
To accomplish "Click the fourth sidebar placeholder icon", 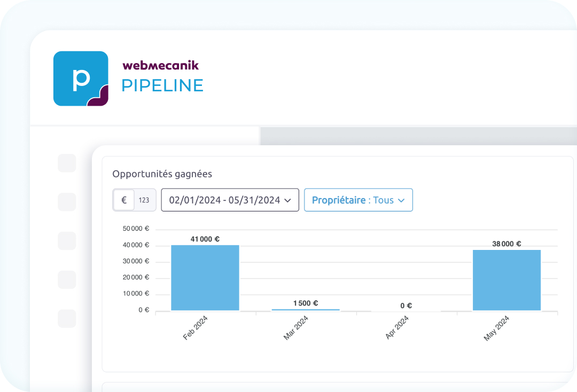I will point(67,280).
